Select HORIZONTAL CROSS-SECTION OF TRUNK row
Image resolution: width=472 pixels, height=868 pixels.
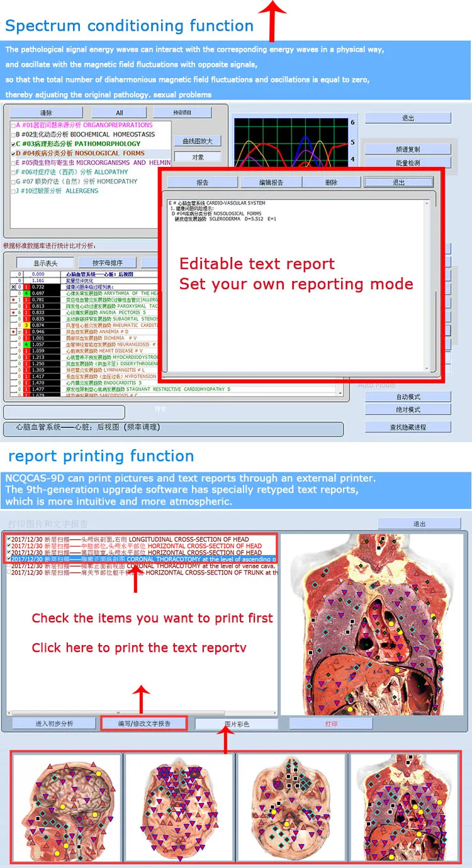142,573
